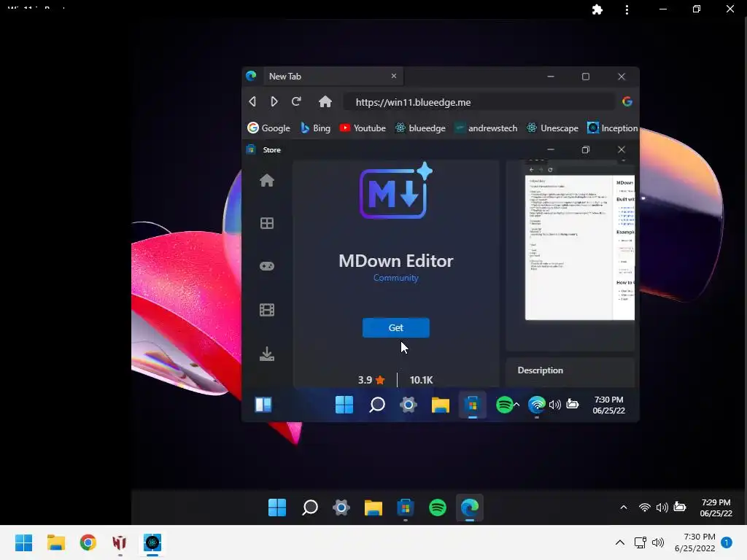Image resolution: width=747 pixels, height=560 pixels.
Task: Show hidden icons in host system tray
Action: click(620, 542)
